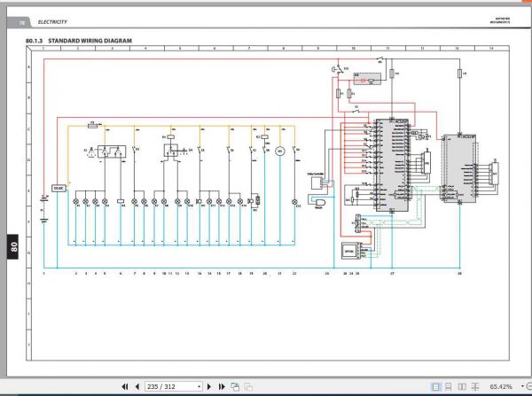The height and width of the screenshot is (396, 532).
Task: Switch to two-page facing view
Action: point(462,386)
